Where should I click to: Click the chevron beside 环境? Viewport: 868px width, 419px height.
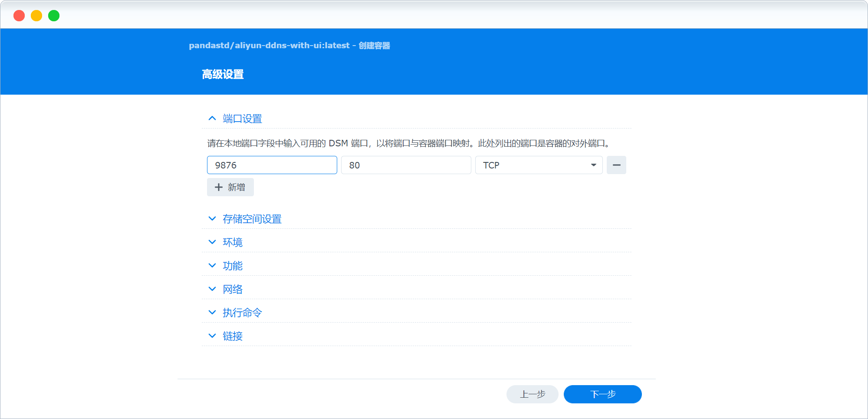[212, 242]
